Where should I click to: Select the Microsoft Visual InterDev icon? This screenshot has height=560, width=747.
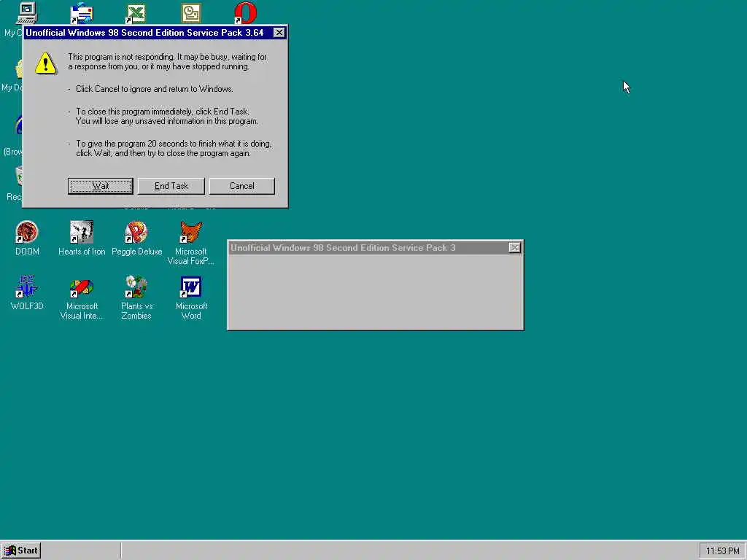[x=82, y=297]
